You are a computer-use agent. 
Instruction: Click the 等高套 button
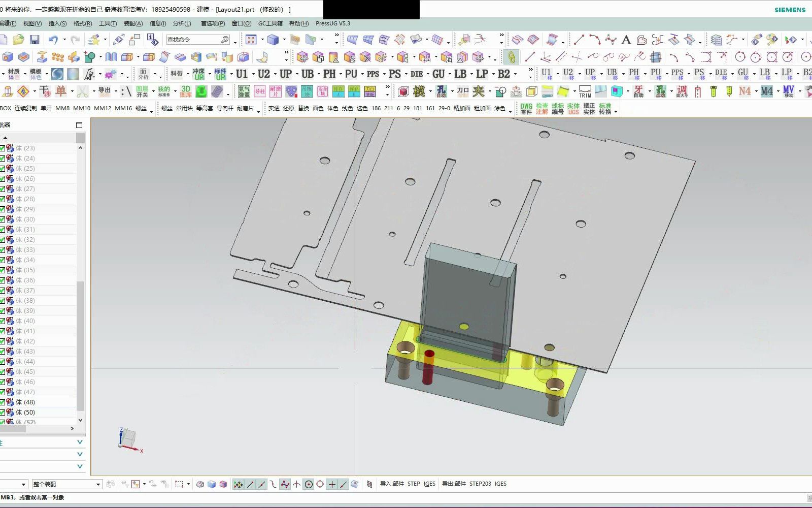(205, 108)
